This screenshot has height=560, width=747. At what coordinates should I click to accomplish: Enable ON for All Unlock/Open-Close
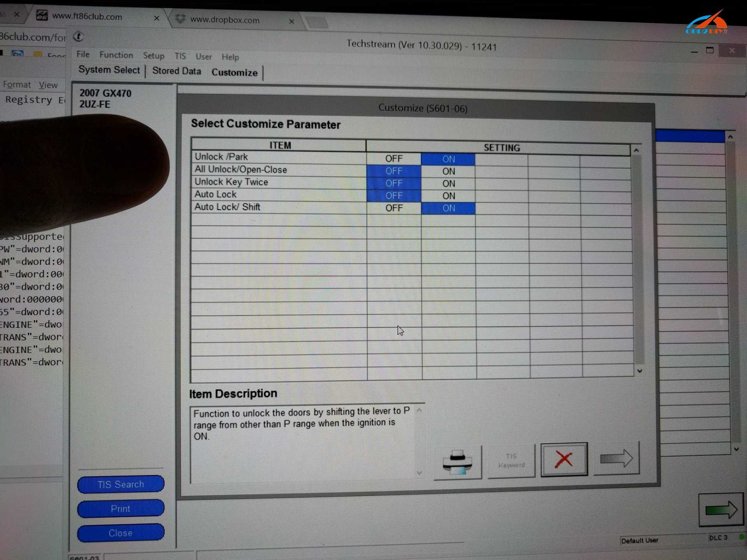click(448, 171)
